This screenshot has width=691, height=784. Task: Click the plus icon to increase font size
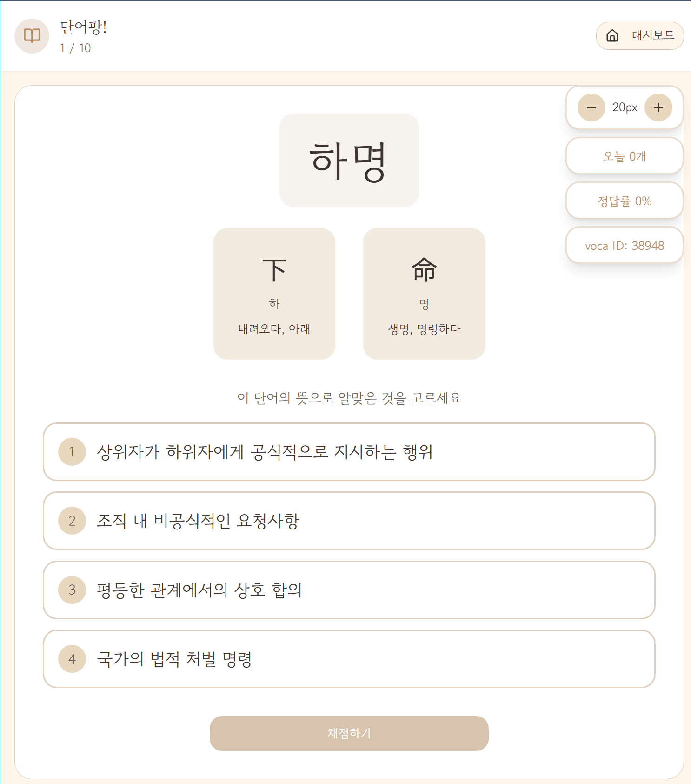658,107
